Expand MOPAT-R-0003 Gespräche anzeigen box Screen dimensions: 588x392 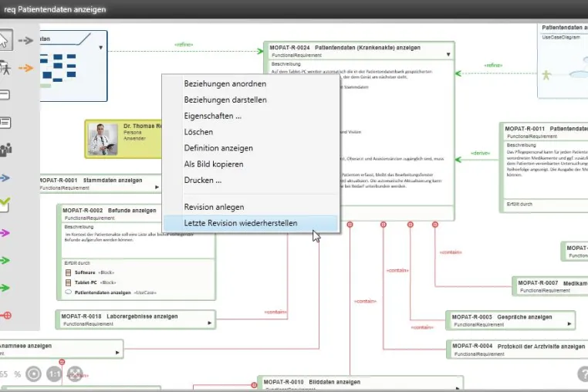click(569, 323)
